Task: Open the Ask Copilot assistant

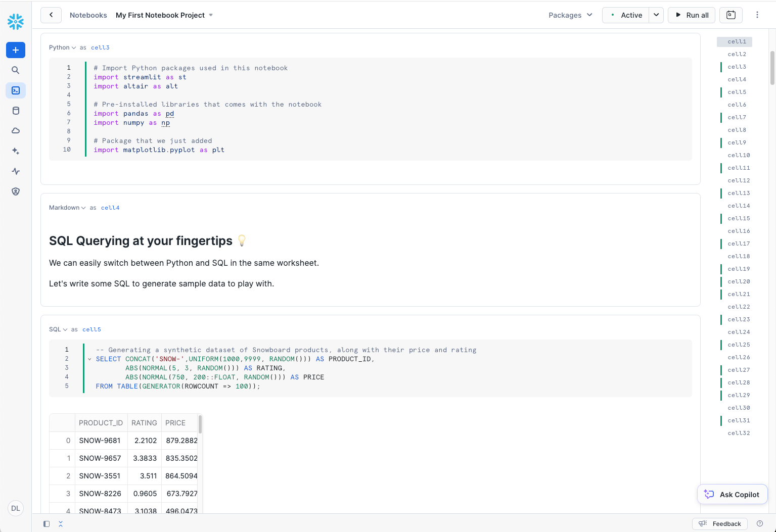Action: tap(733, 495)
